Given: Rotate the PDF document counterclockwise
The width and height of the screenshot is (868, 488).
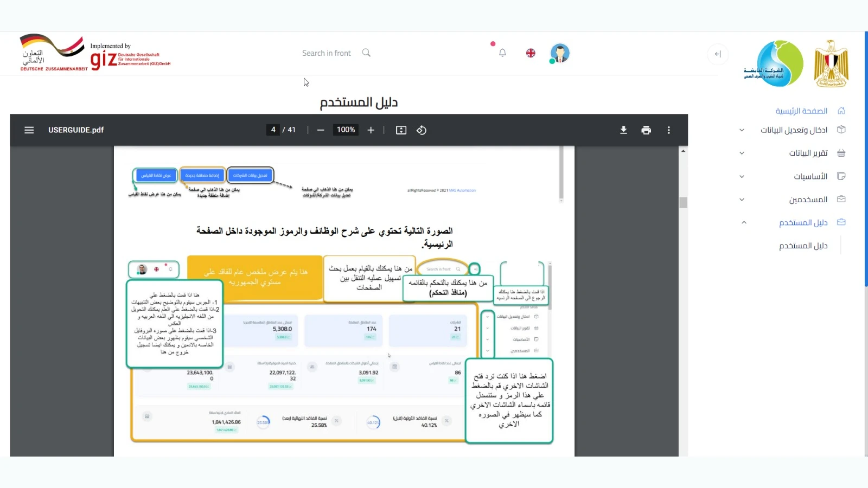Looking at the screenshot, I should coord(422,130).
